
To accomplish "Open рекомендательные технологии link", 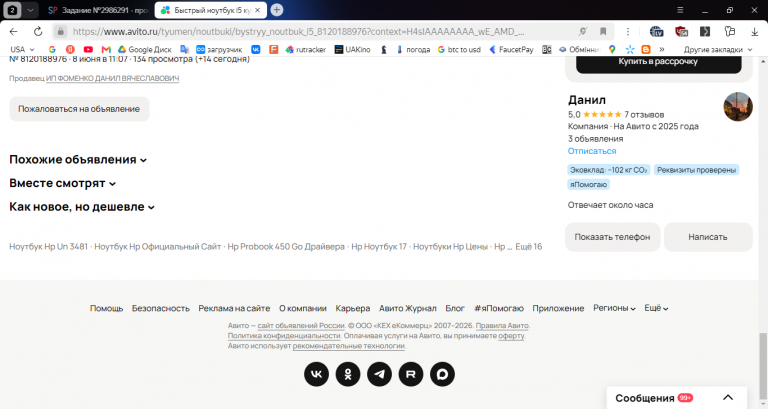I will [x=349, y=346].
